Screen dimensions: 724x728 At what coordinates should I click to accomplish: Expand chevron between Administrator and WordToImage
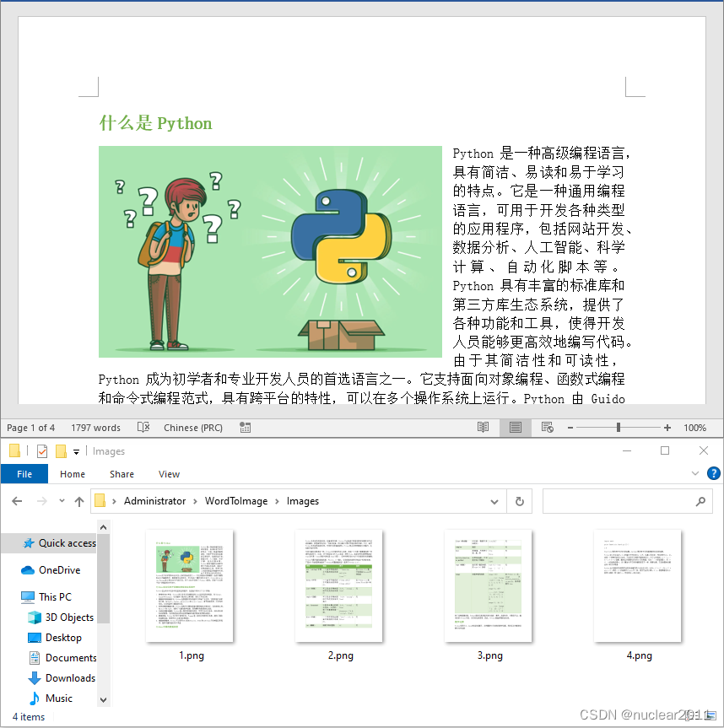(x=196, y=501)
